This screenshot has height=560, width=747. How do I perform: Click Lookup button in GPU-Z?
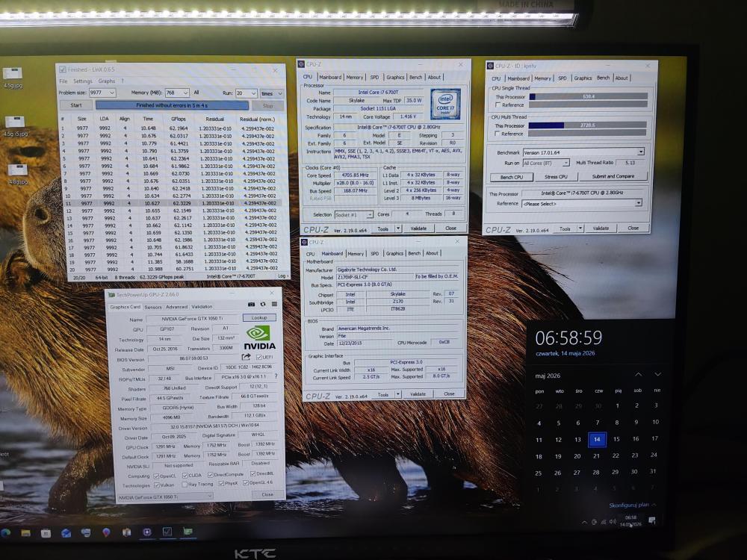click(x=259, y=317)
